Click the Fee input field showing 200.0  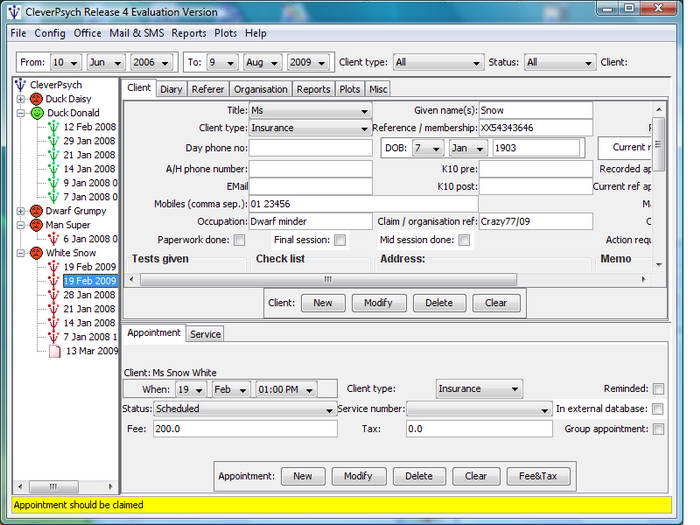[245, 429]
